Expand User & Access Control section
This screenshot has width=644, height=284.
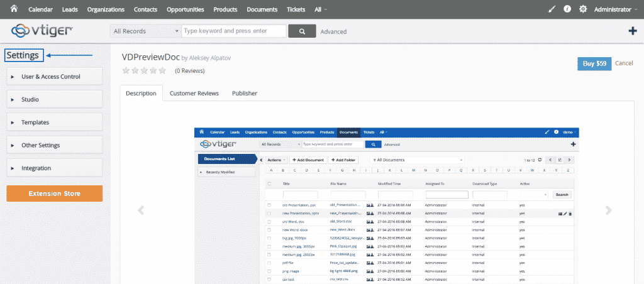click(x=55, y=77)
